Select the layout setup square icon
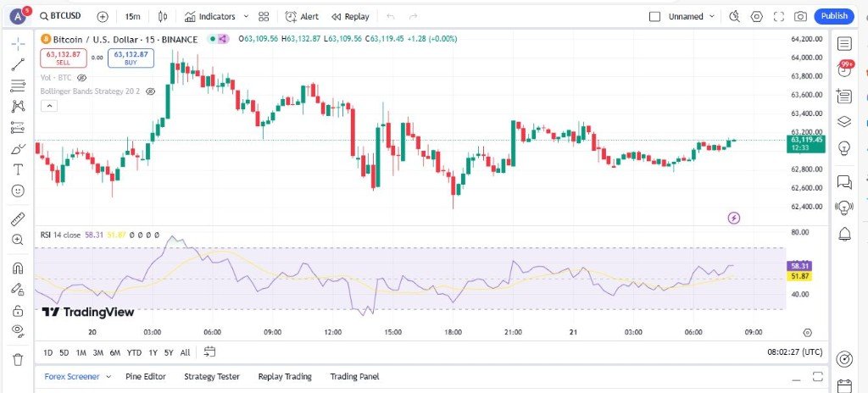This screenshot has height=393, width=868. tap(654, 17)
